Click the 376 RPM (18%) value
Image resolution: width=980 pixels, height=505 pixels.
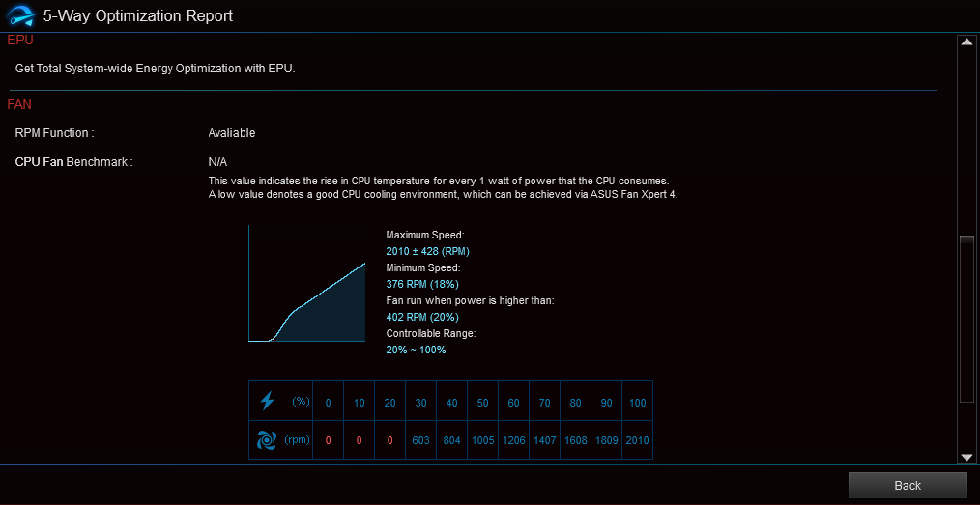(x=422, y=284)
